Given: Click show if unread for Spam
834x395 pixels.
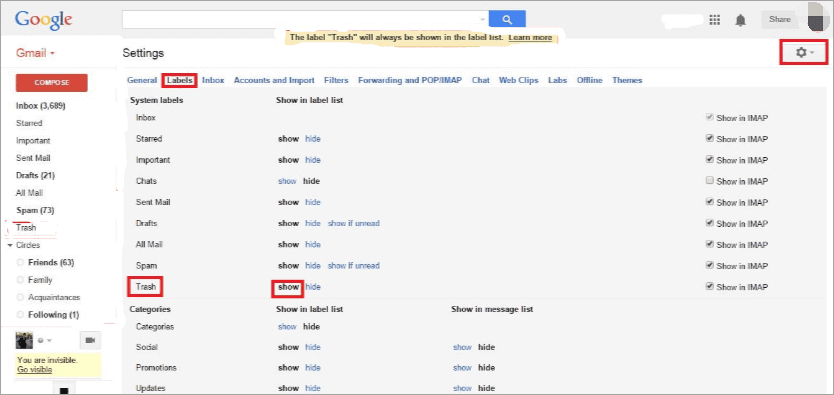Looking at the screenshot, I should [x=354, y=266].
